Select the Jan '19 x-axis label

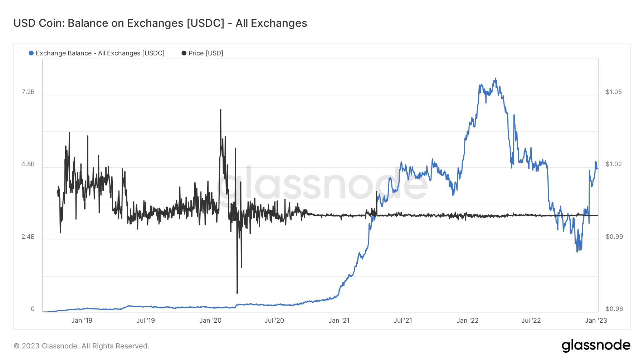(82, 321)
